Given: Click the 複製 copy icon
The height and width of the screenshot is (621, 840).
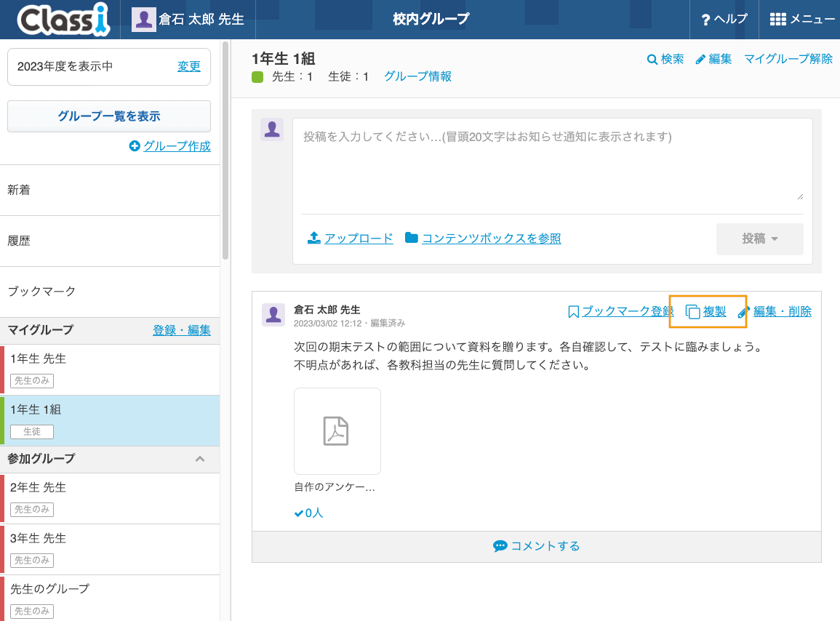Looking at the screenshot, I should (692, 312).
